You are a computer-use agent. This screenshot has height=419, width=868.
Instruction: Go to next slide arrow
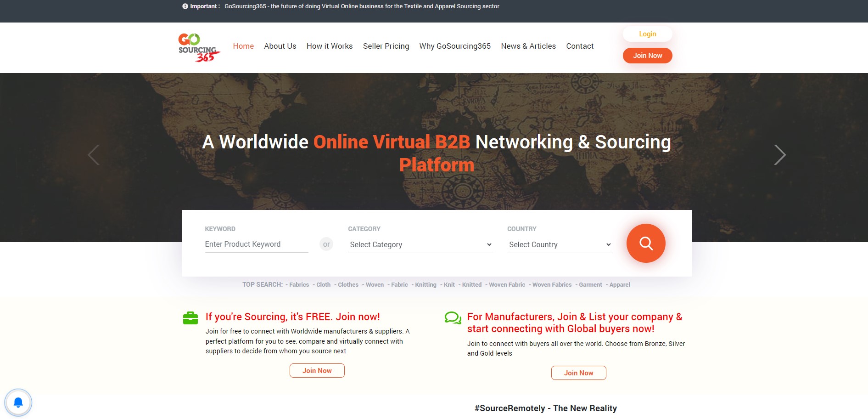coord(780,155)
